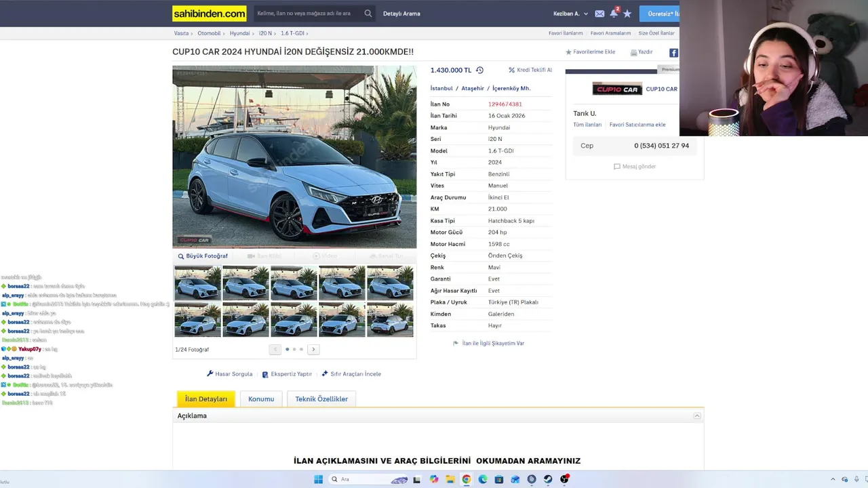Click İstanbul location link
The image size is (868, 488).
point(441,88)
